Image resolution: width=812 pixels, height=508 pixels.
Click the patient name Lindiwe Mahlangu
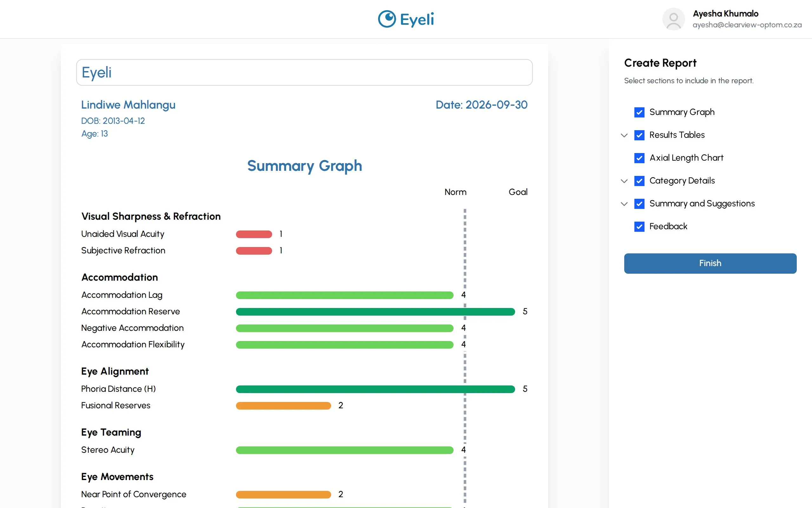pos(128,105)
